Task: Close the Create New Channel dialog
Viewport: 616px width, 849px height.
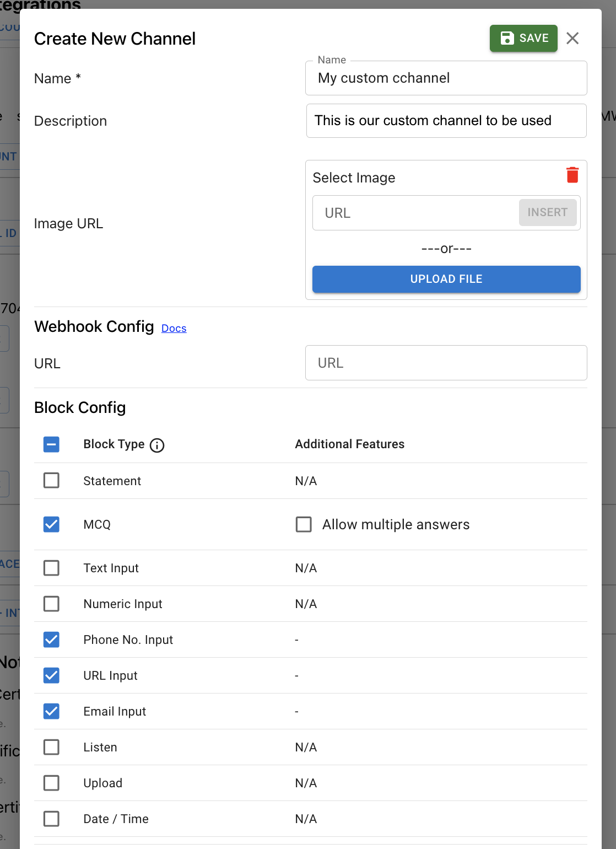Action: tap(572, 39)
